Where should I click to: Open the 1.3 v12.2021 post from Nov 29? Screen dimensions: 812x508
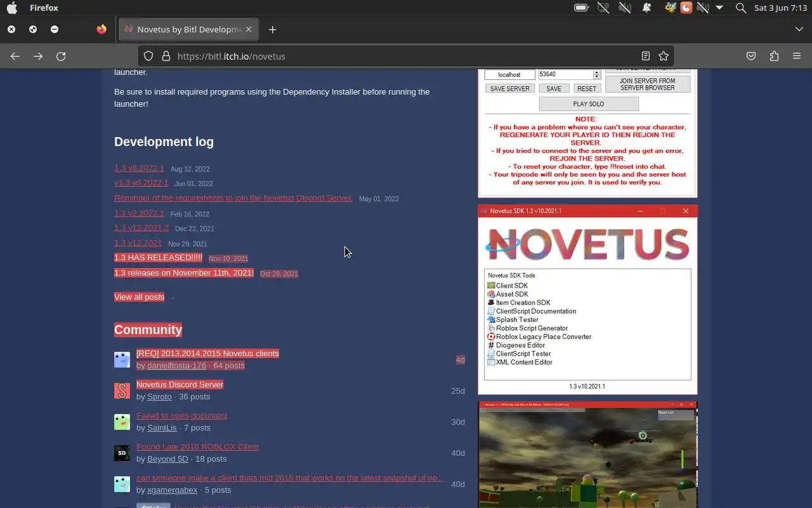tap(138, 243)
